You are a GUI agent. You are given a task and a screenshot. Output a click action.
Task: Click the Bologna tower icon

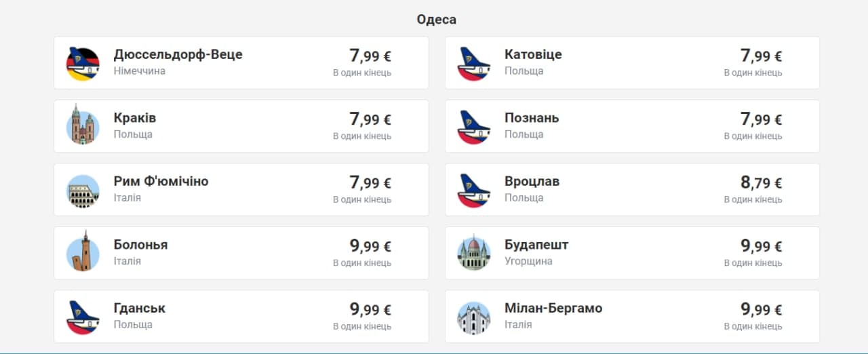(x=83, y=253)
